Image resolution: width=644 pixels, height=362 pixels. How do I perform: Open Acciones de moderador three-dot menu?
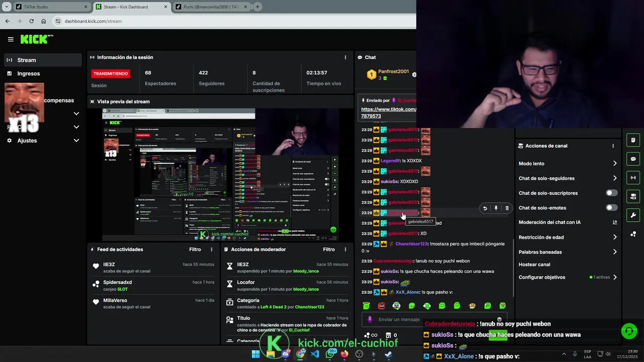click(345, 249)
